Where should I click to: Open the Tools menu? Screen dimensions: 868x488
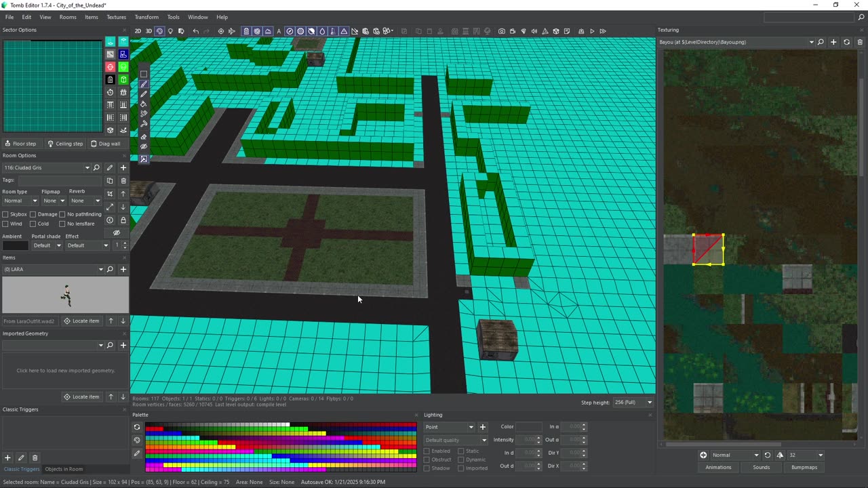[174, 17]
